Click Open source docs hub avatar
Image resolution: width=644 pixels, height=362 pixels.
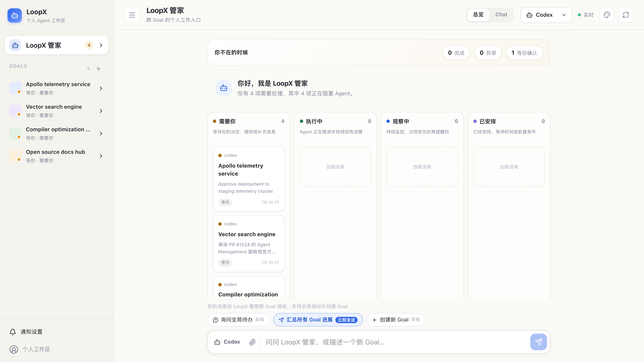tap(15, 156)
